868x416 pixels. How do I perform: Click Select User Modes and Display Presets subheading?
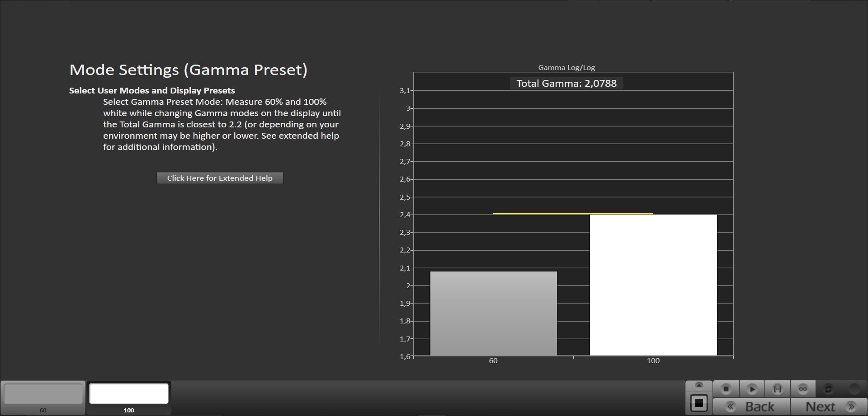152,91
